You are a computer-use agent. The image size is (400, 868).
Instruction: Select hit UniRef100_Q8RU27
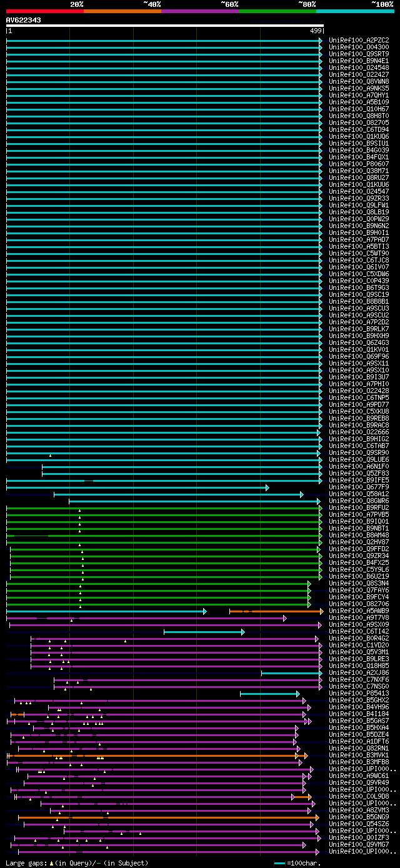(359, 178)
